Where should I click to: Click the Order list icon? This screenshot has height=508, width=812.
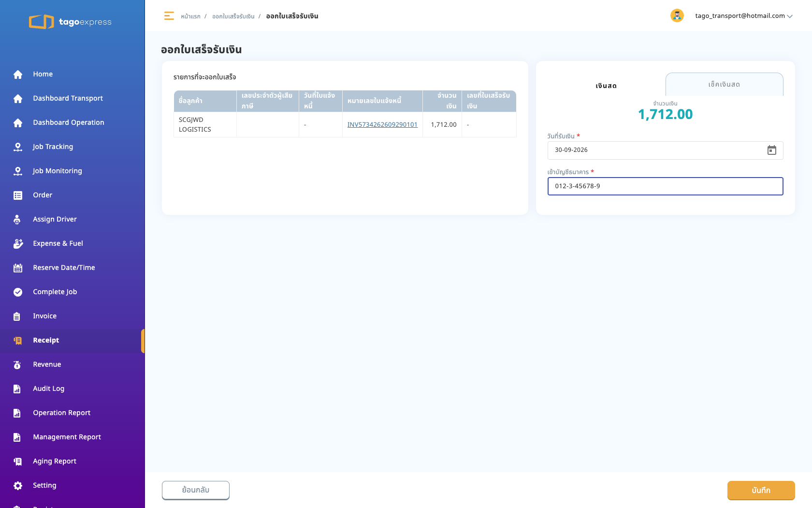pos(18,195)
